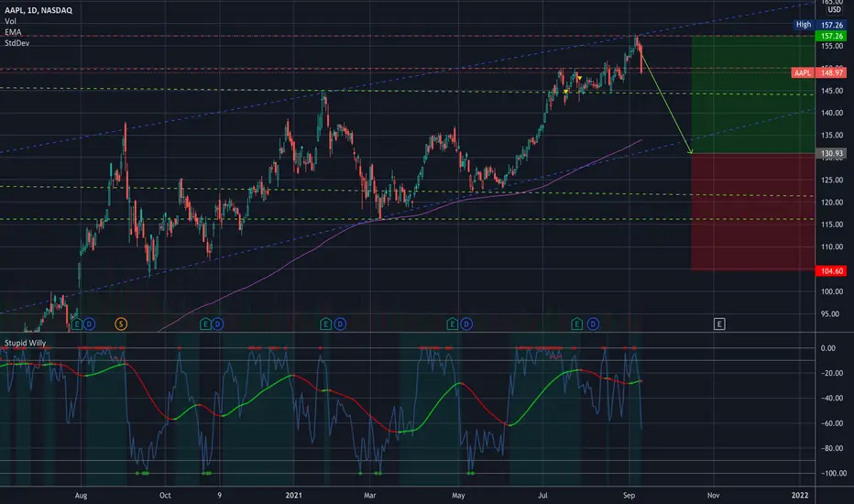Click the green 157.26 target price label
The width and height of the screenshot is (854, 504).
coord(831,36)
